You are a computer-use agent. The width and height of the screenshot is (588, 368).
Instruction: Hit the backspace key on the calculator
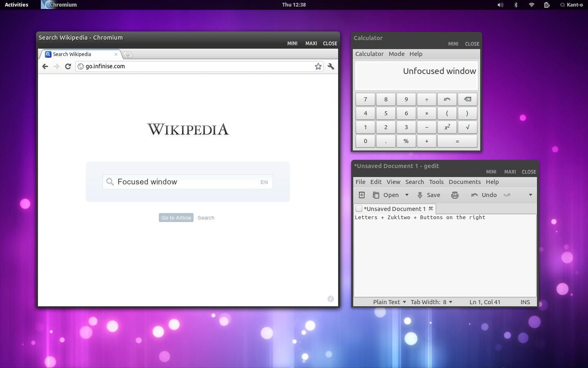tap(468, 99)
